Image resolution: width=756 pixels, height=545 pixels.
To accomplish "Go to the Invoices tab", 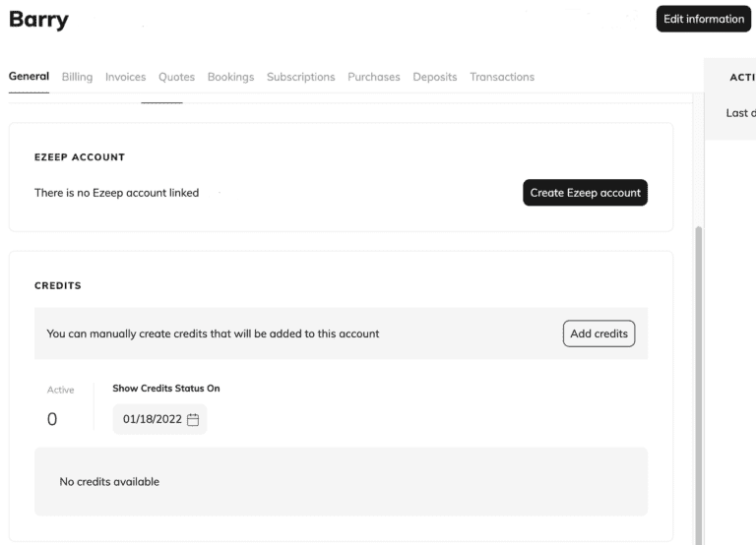I will pos(125,77).
